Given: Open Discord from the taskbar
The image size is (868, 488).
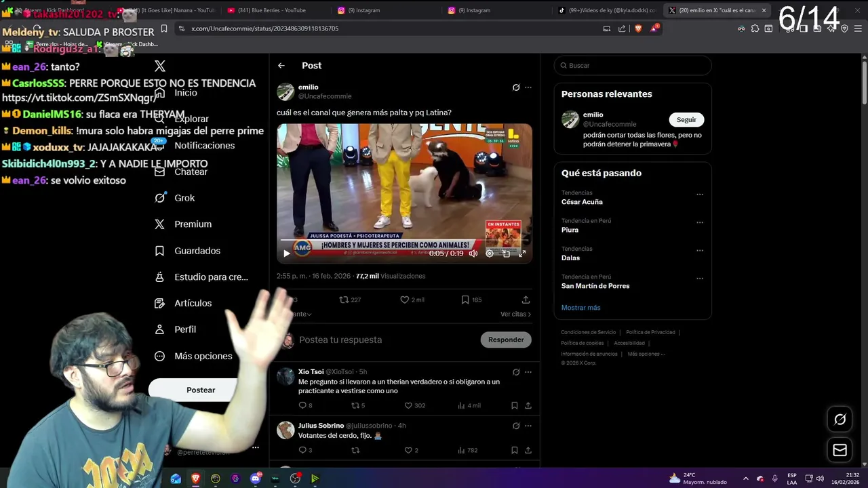Looking at the screenshot, I should point(256,479).
